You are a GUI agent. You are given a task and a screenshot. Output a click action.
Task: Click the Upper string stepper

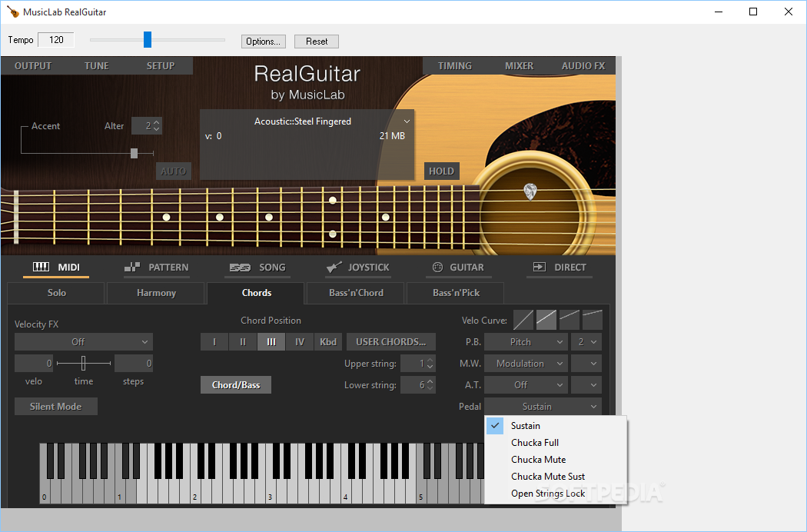pos(430,364)
